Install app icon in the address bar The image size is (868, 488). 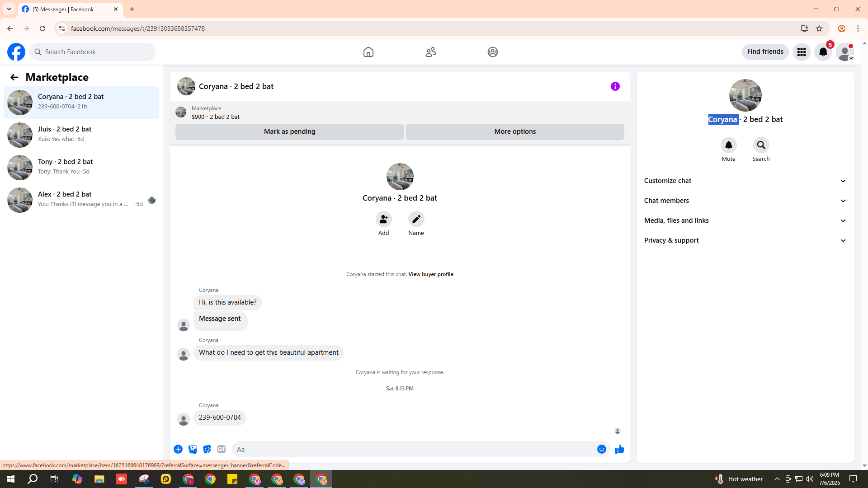point(804,28)
